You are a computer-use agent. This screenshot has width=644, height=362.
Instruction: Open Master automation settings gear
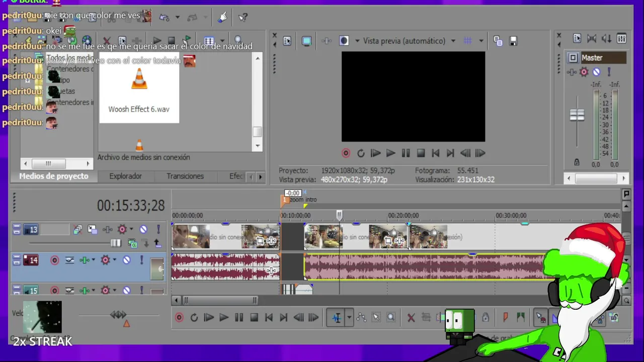click(x=584, y=72)
